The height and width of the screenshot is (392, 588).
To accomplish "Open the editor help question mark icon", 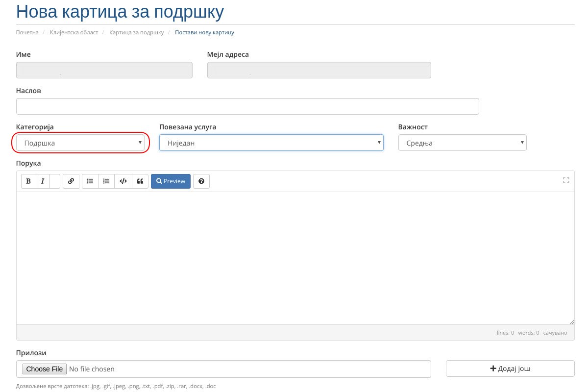I will tap(201, 181).
